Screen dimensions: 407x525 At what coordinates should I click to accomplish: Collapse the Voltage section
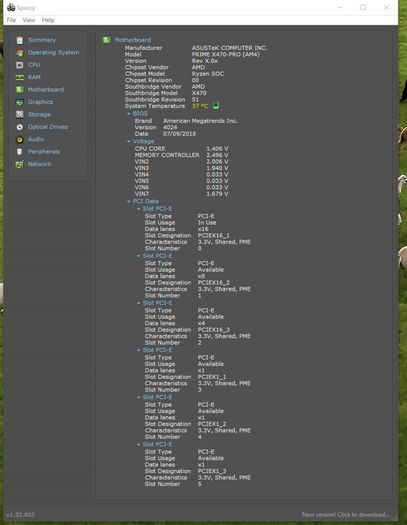(129, 141)
